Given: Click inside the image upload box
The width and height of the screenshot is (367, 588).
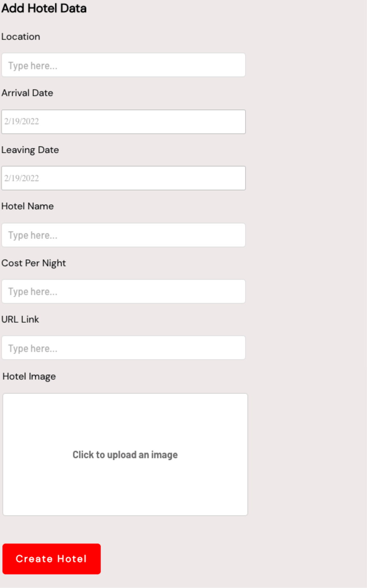Looking at the screenshot, I should [x=126, y=455].
